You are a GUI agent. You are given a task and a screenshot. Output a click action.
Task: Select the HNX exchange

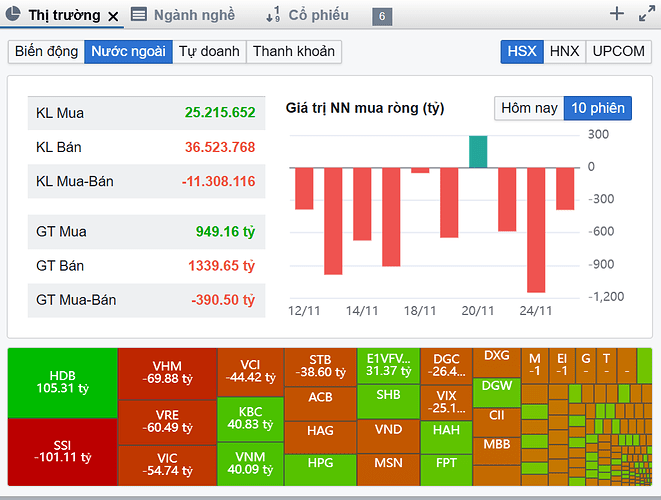[564, 52]
